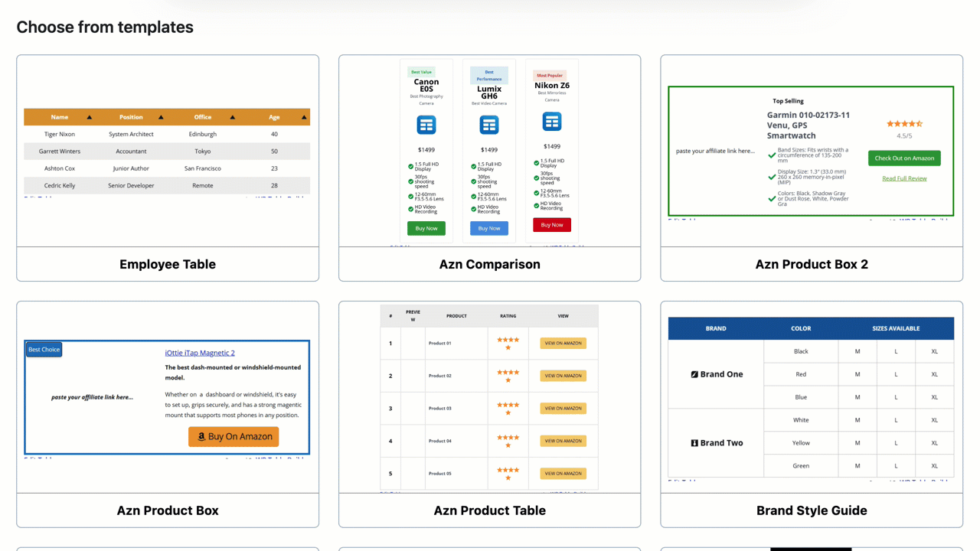Open the Read Full Review link

pos(904,178)
